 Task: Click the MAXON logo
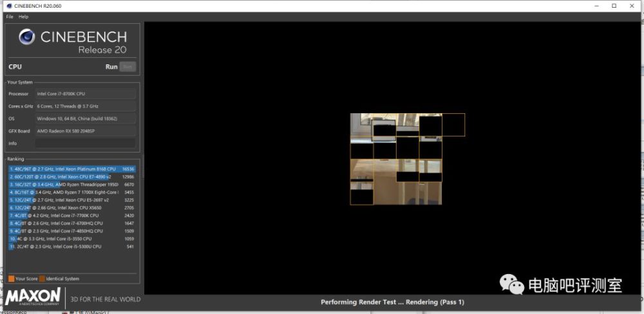[x=33, y=297]
